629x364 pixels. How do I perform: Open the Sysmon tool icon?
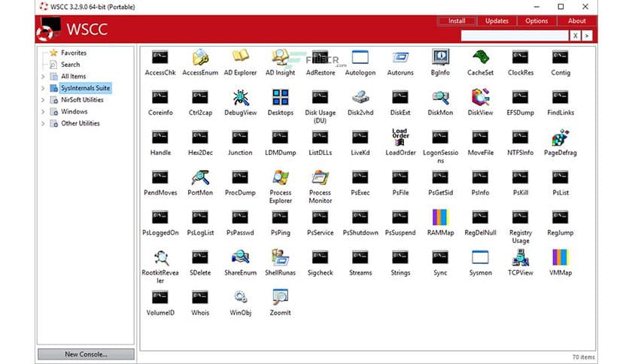click(480, 258)
